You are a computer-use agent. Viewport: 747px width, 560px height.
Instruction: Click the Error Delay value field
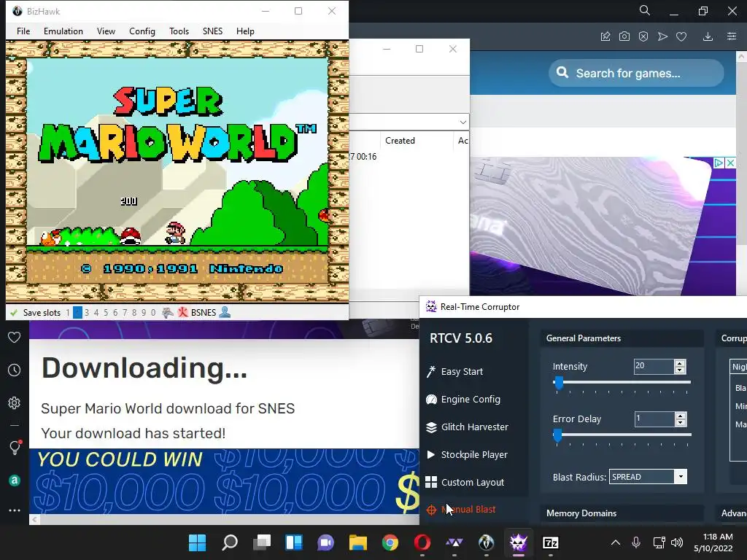654,419
